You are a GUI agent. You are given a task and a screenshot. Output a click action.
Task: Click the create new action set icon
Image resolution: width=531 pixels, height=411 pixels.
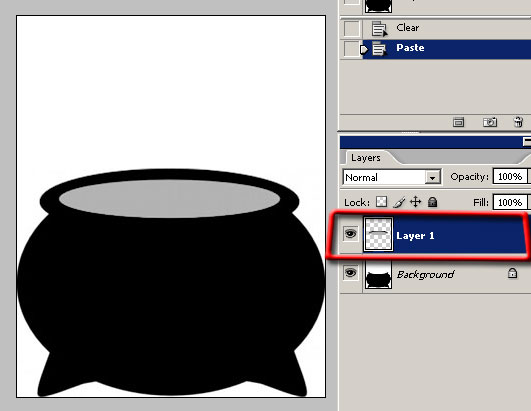tap(458, 122)
